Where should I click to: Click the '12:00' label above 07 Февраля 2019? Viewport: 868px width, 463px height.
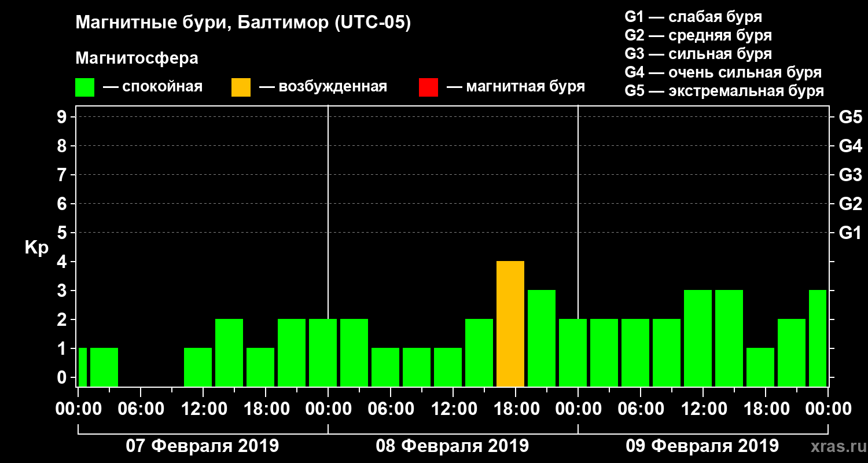pyautogui.click(x=203, y=409)
